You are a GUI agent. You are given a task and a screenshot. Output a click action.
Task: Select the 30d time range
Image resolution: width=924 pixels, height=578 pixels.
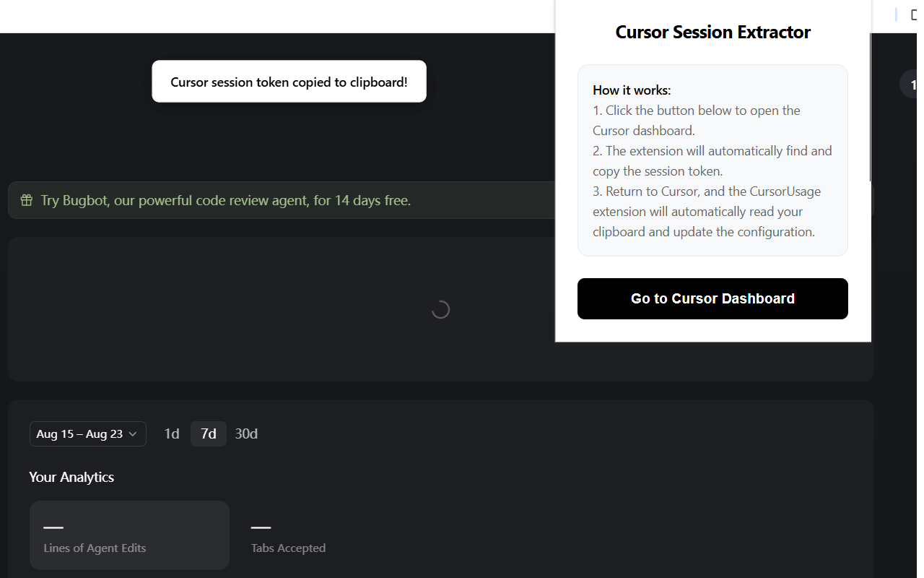tap(246, 433)
